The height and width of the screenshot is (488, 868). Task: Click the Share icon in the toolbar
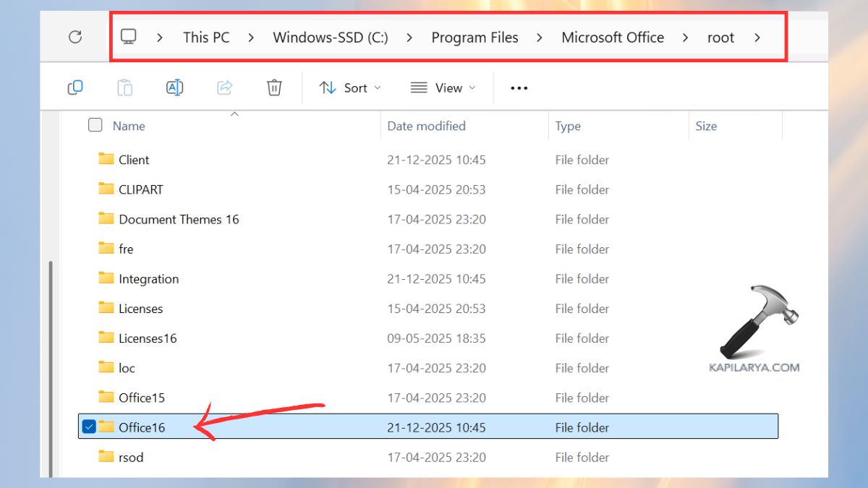pyautogui.click(x=224, y=87)
